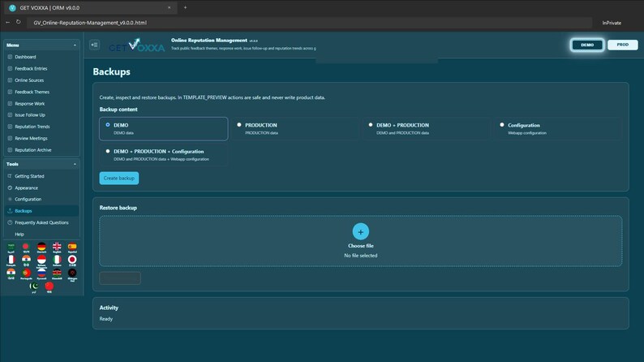Switch language with the French flag
Image resolution: width=644 pixels, height=362 pixels.
coord(11,261)
